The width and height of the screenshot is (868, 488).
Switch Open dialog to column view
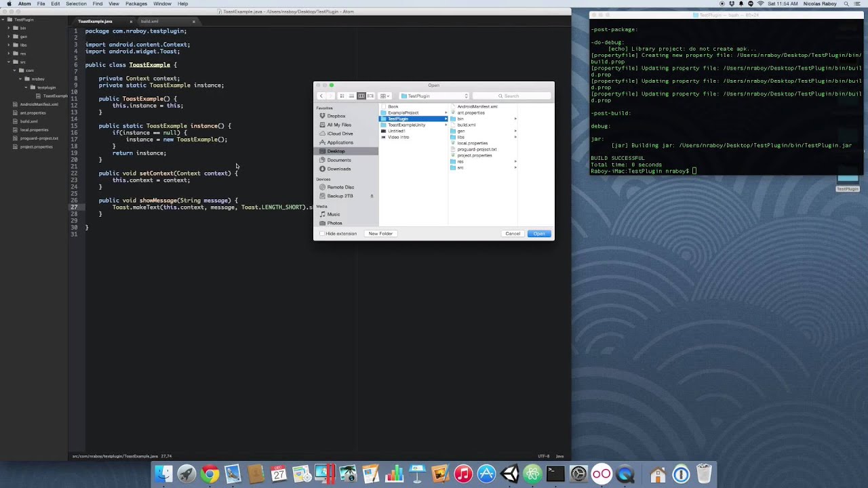(361, 96)
